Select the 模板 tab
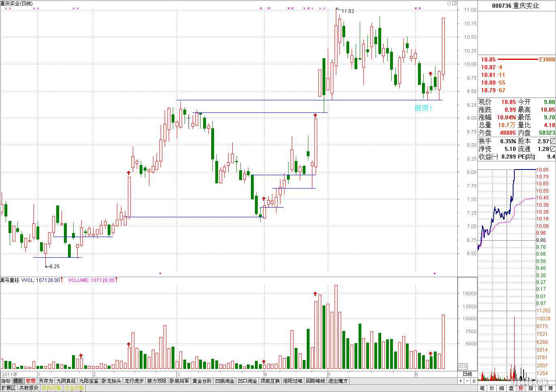The height and width of the screenshot is (392, 556). pos(18,381)
